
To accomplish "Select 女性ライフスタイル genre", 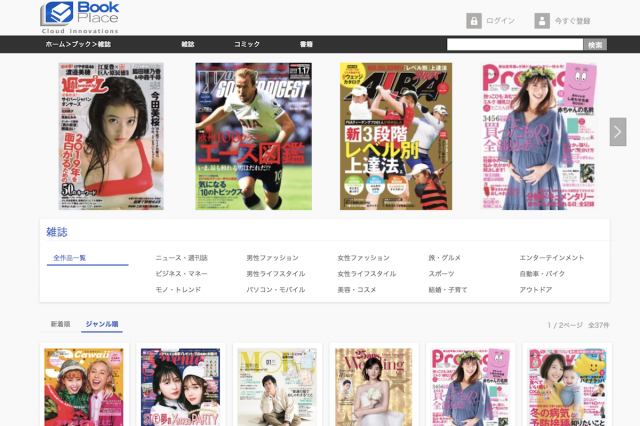I will [x=367, y=274].
